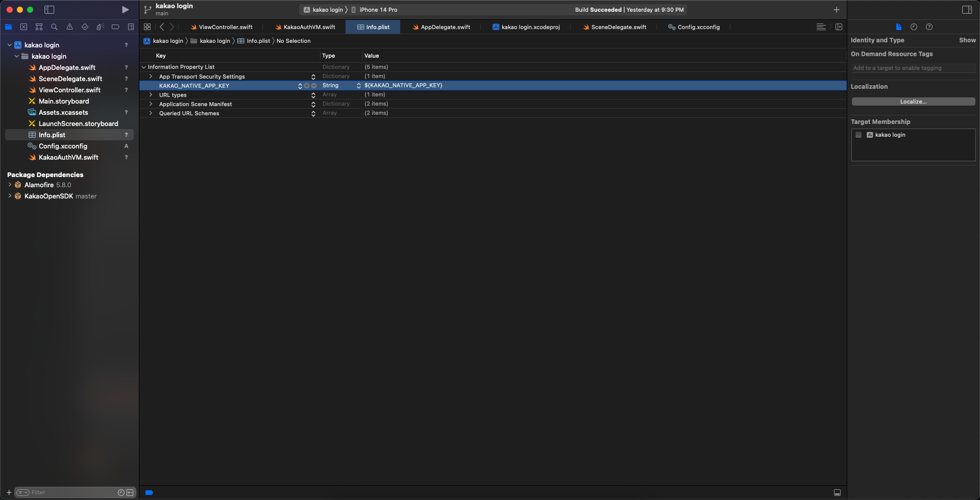Show only source-controlled files in filter

[130, 492]
